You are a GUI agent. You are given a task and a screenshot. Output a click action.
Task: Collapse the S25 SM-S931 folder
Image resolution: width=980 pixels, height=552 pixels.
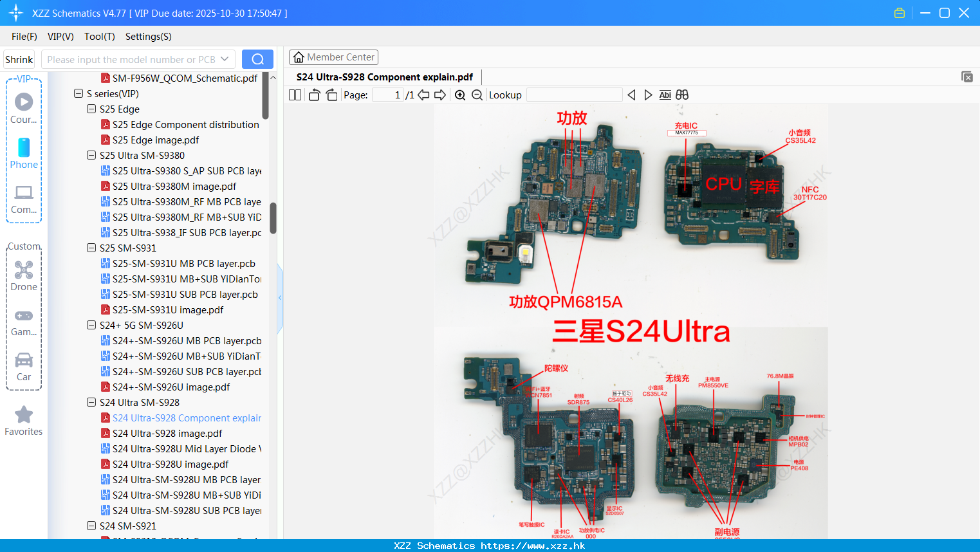91,248
